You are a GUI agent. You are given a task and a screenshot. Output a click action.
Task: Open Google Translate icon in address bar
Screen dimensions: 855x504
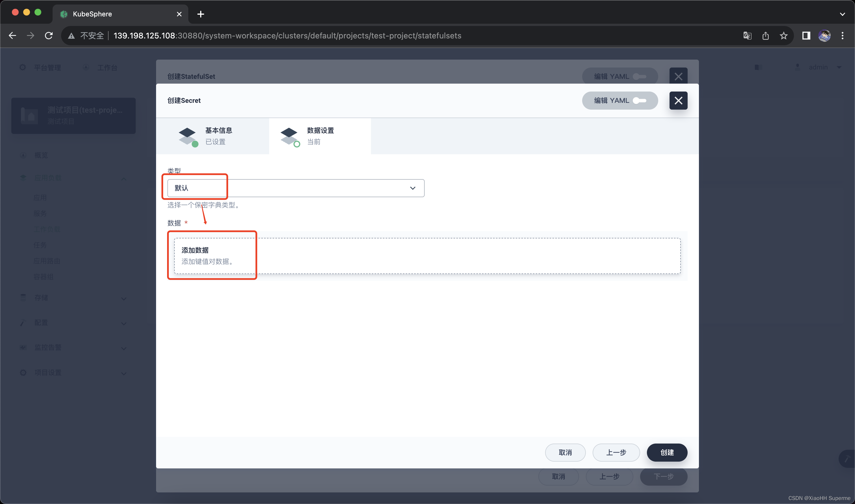pyautogui.click(x=747, y=36)
